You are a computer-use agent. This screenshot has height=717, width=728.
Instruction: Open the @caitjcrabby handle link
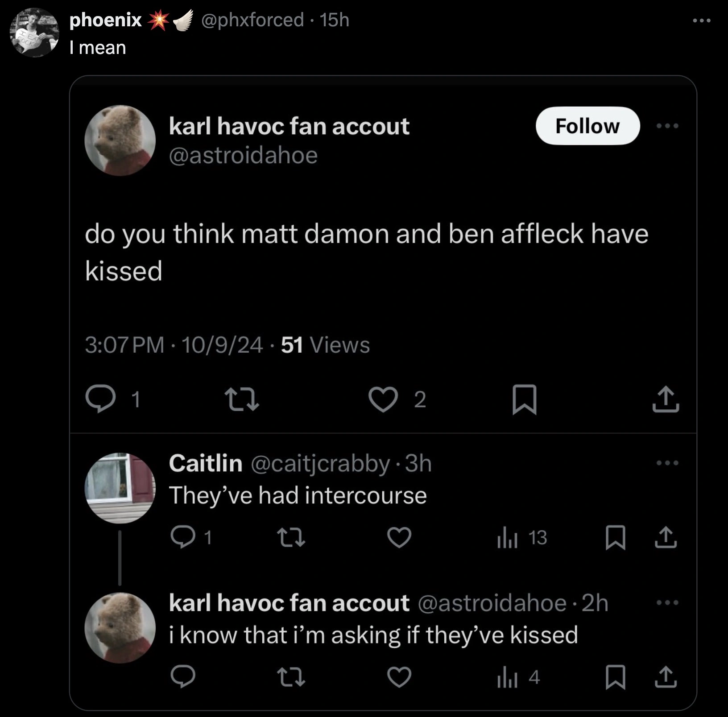click(320, 463)
